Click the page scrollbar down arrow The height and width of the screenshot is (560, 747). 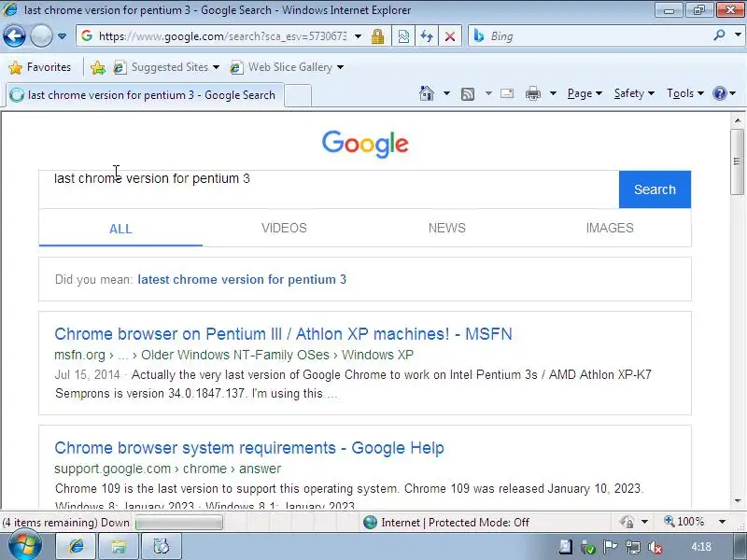[x=738, y=501]
